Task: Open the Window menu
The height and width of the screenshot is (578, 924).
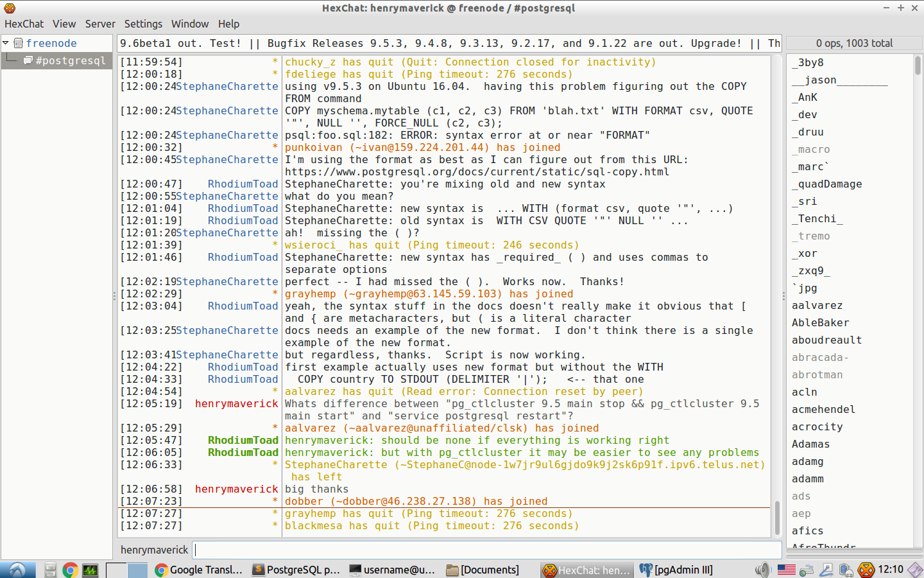Action: [190, 24]
